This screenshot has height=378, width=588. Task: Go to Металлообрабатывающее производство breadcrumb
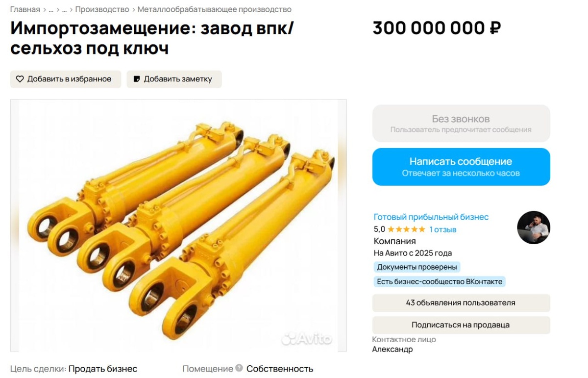click(215, 9)
